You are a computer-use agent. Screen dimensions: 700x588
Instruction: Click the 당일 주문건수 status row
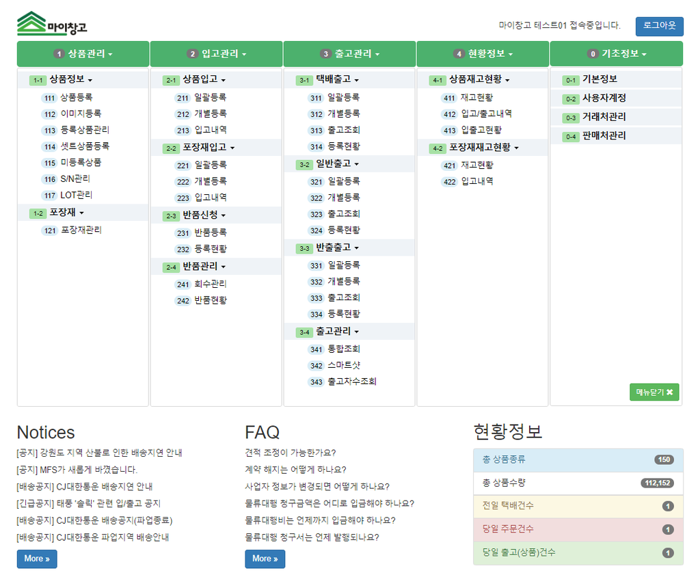578,529
